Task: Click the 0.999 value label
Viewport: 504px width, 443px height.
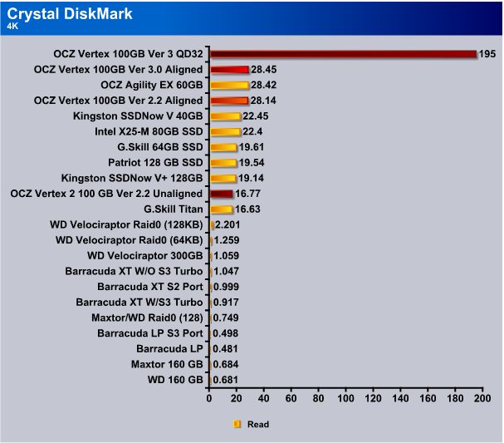Action: click(x=226, y=286)
